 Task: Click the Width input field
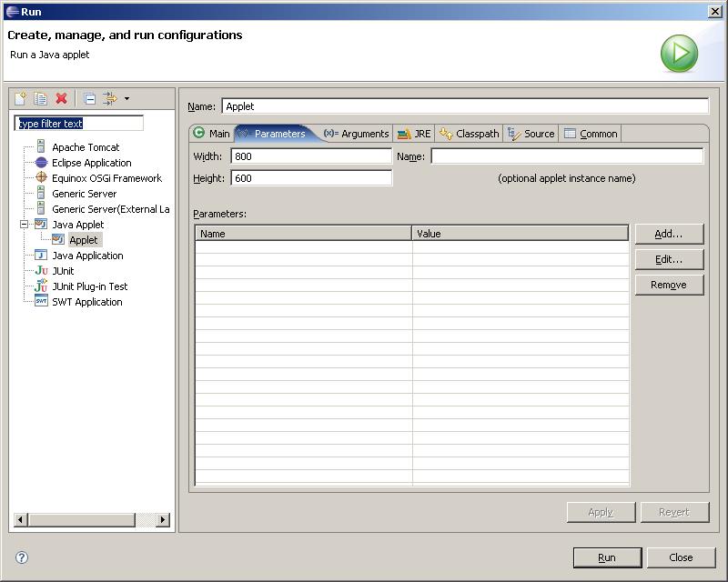tap(311, 156)
